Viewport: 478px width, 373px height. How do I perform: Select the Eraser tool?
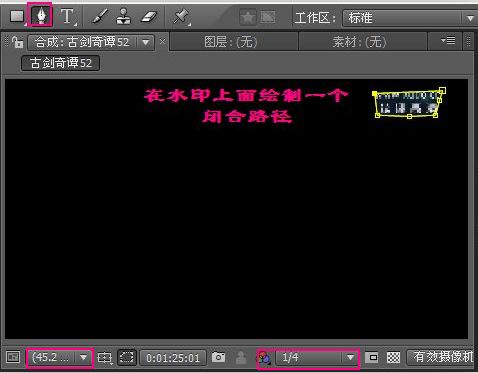click(149, 17)
